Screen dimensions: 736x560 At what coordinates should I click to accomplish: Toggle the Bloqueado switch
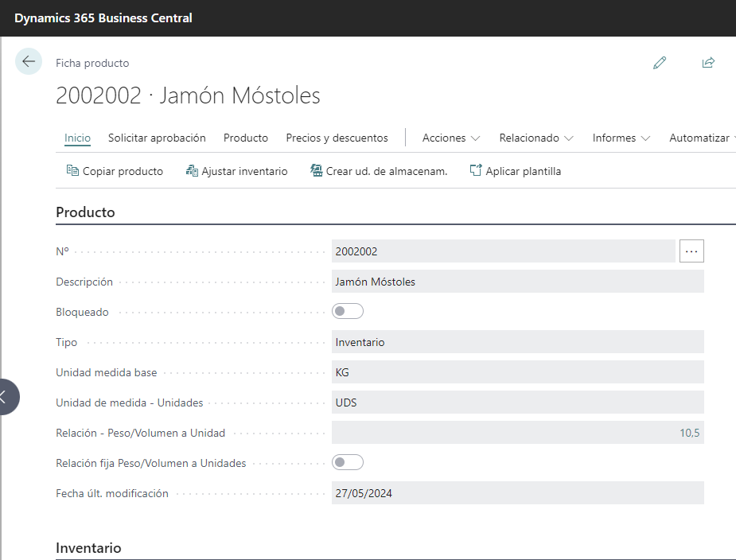pyautogui.click(x=348, y=312)
